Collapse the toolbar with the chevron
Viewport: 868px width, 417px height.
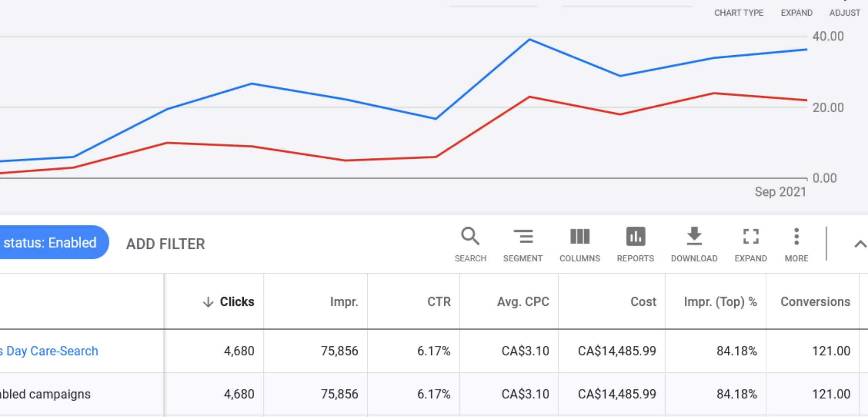click(x=860, y=244)
